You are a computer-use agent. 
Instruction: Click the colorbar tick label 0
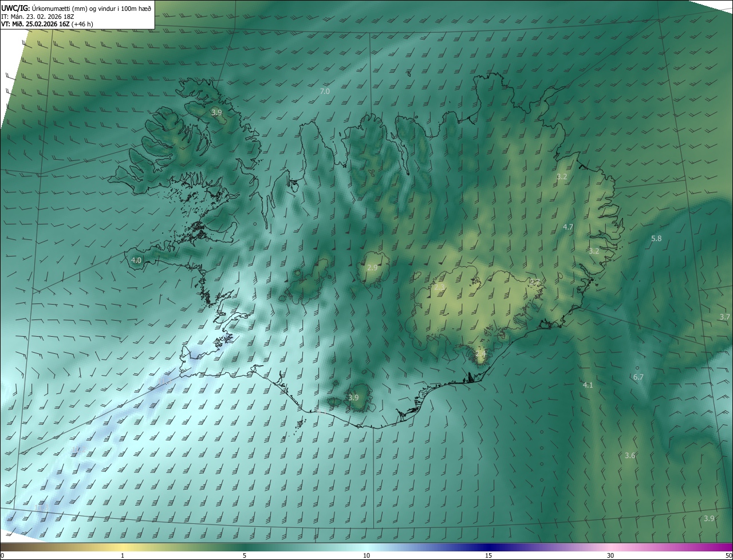[2, 556]
